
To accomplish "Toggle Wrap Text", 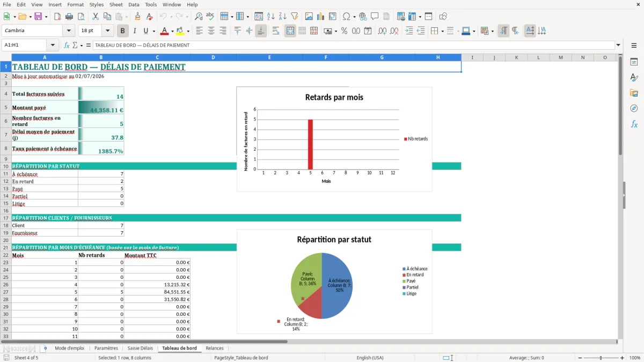I will [x=276, y=31].
